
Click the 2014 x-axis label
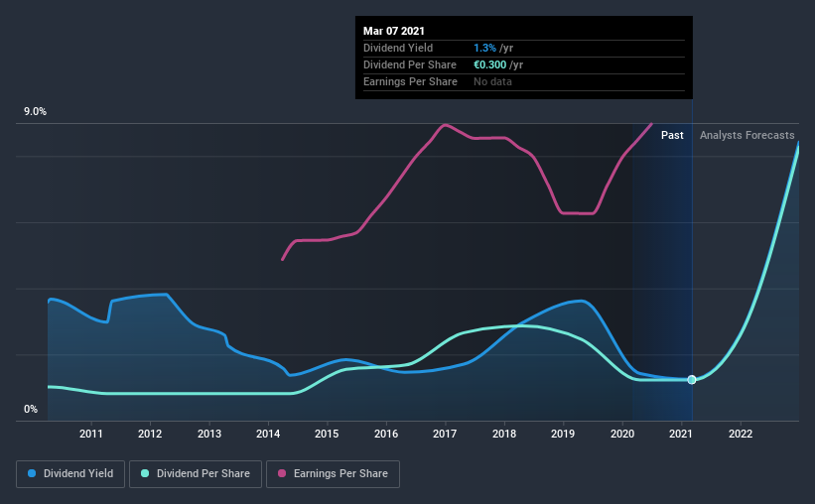point(268,434)
